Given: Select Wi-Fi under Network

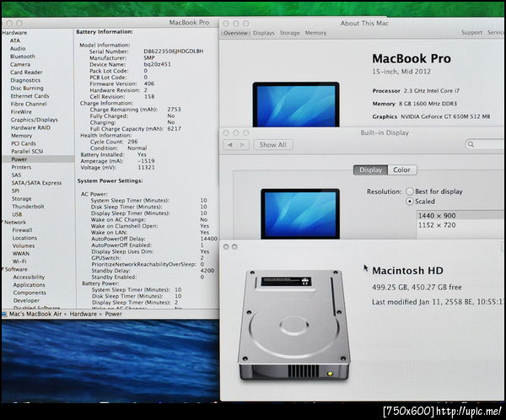Looking at the screenshot, I should click(19, 261).
